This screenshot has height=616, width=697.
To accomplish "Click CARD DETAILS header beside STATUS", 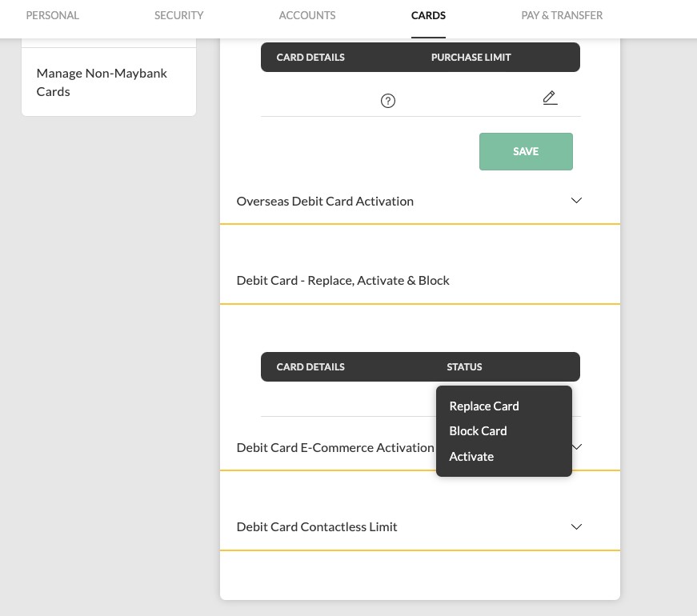I will (x=310, y=366).
